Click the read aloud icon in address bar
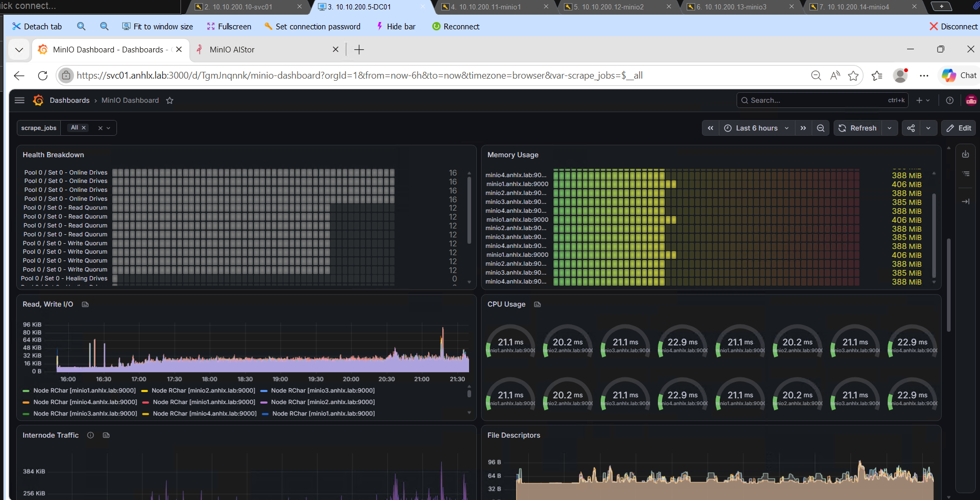980x500 pixels. (835, 75)
